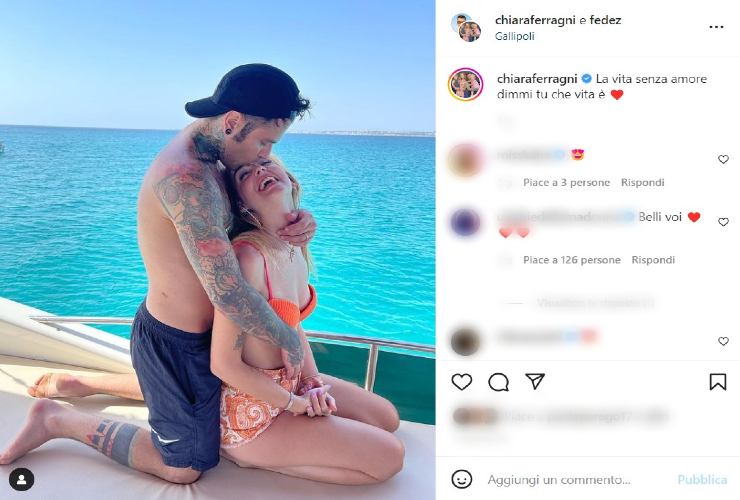Open the three-dot more options menu

tap(716, 27)
